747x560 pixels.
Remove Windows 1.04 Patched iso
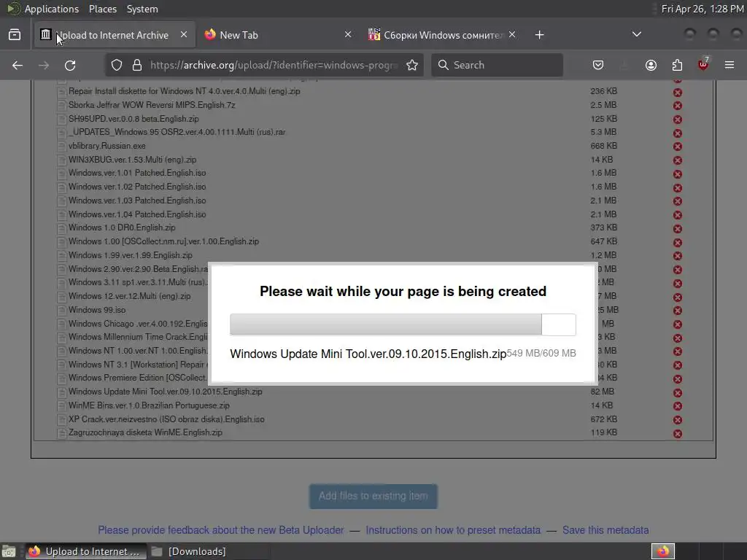coord(678,215)
